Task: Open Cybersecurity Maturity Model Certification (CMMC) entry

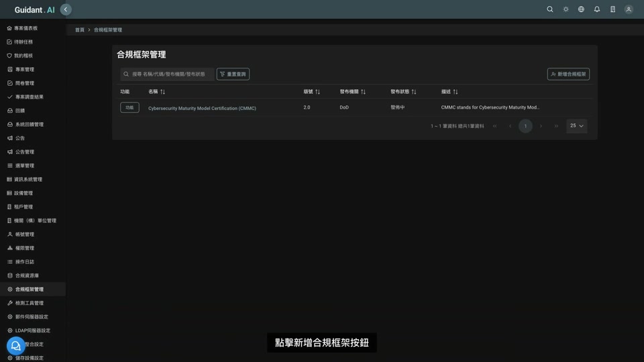Action: pyautogui.click(x=202, y=109)
